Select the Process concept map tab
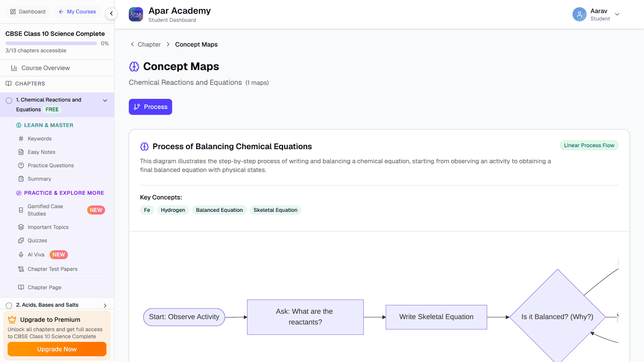Viewport: 644px width, 362px height. (150, 107)
